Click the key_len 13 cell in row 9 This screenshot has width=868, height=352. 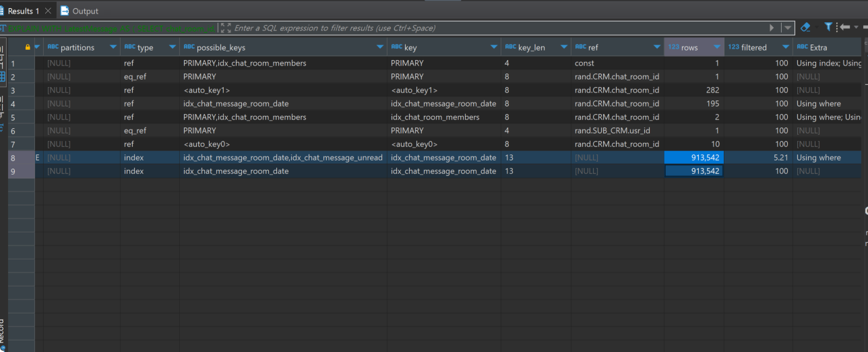pos(536,171)
